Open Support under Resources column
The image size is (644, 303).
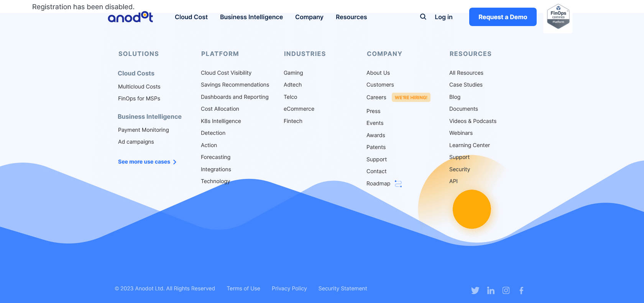pyautogui.click(x=459, y=157)
